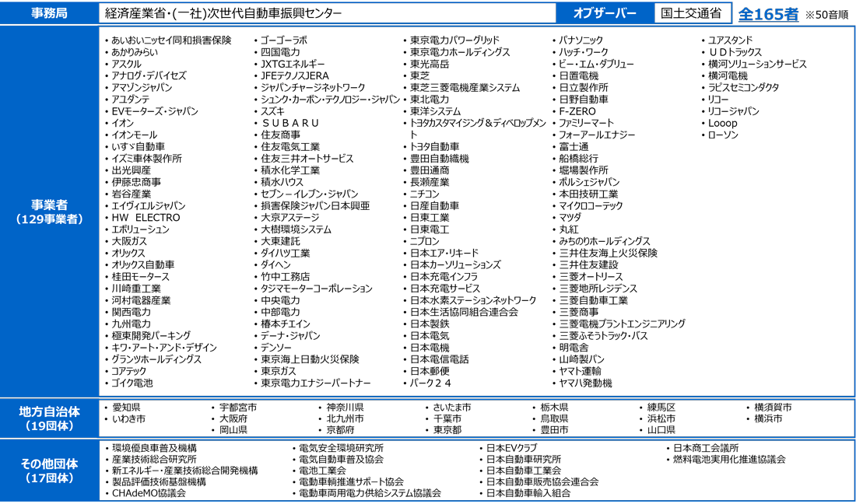
Task: Click the 横須賀市 municipality entry
Action: tap(773, 407)
